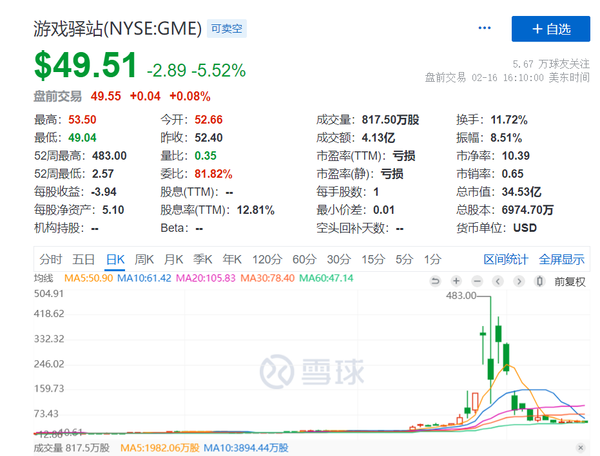The height and width of the screenshot is (456, 600).
Task: Switch to 15分 interval tab
Action: point(373,259)
